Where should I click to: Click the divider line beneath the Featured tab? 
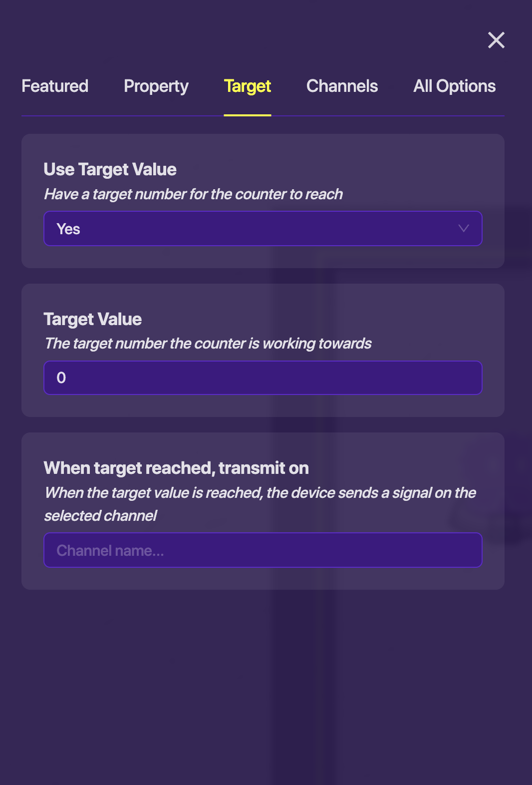pyautogui.click(x=55, y=116)
